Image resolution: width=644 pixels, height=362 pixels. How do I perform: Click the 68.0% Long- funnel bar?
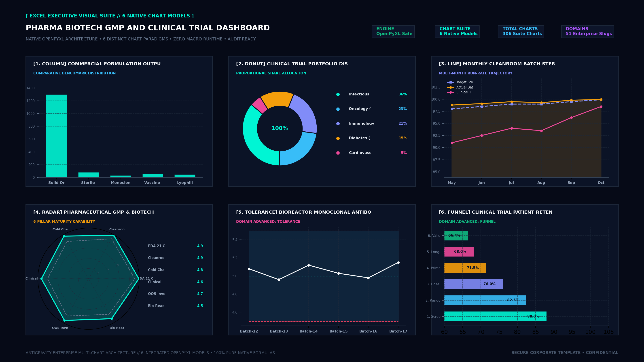pos(459,252)
